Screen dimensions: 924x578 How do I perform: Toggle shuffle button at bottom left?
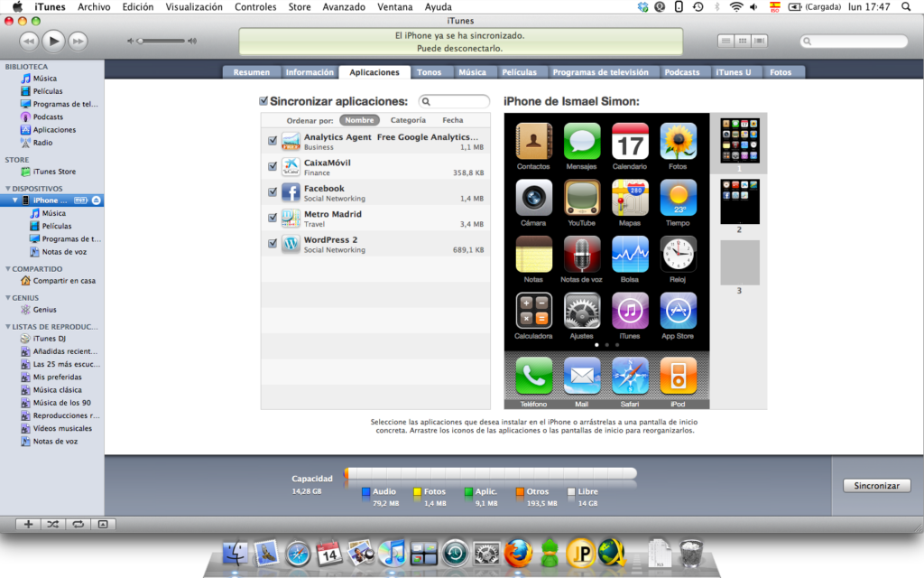(52, 524)
